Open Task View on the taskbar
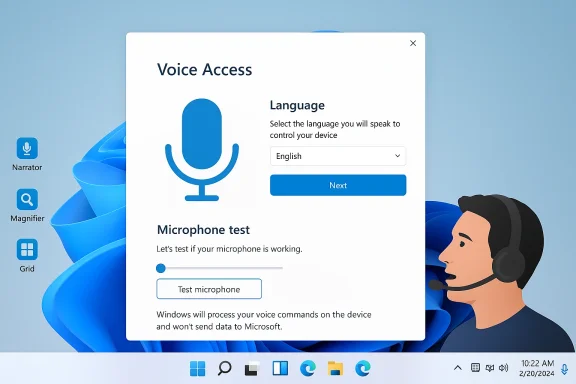This screenshot has height=384, width=576. click(252, 368)
